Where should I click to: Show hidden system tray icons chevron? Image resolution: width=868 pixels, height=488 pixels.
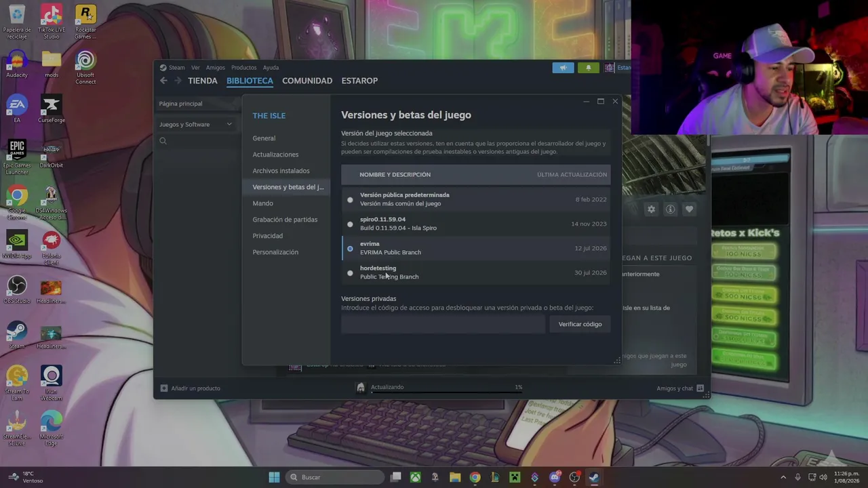[783, 477]
